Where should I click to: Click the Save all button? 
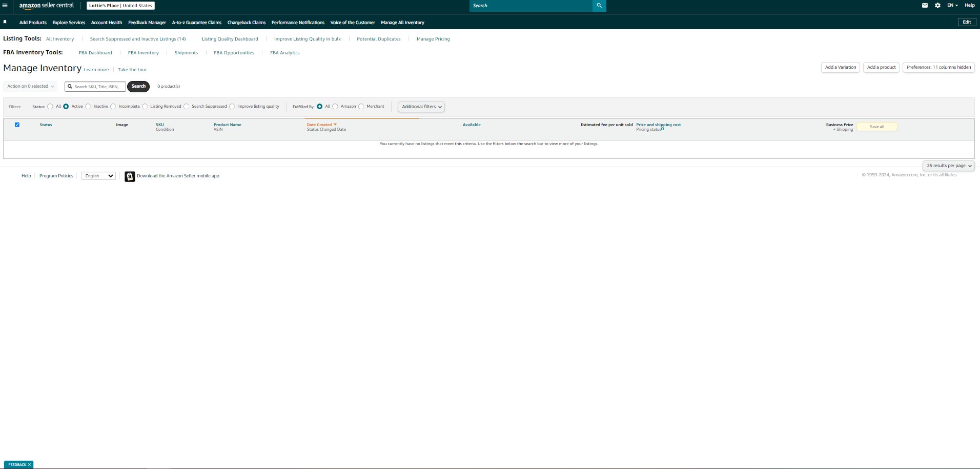pos(877,127)
